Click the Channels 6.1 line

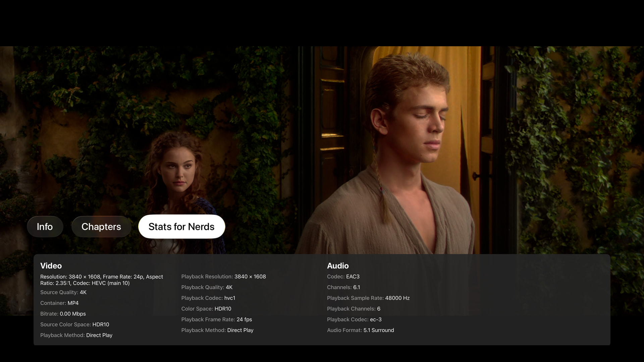[x=343, y=287]
